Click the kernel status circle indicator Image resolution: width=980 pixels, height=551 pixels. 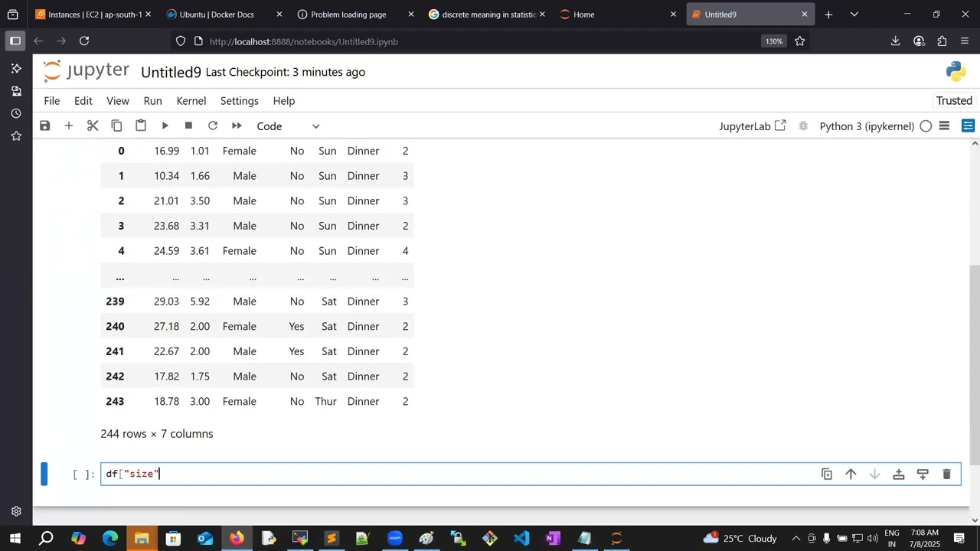(x=926, y=126)
